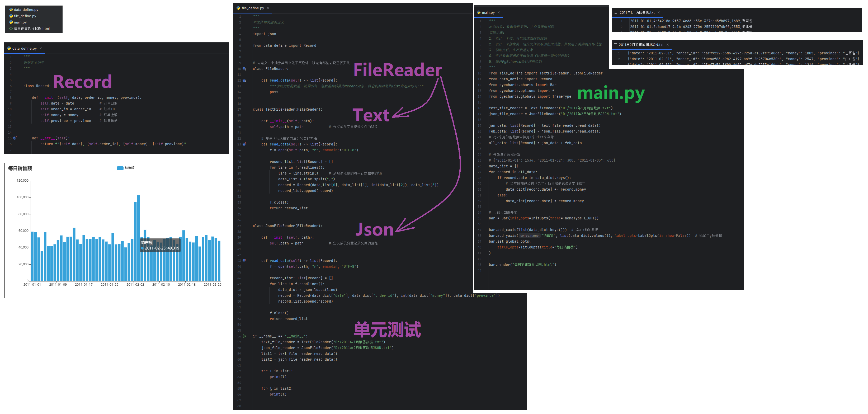The width and height of the screenshot is (868, 414).
Task: Click the green run arrow on line 56
Action: (x=245, y=336)
